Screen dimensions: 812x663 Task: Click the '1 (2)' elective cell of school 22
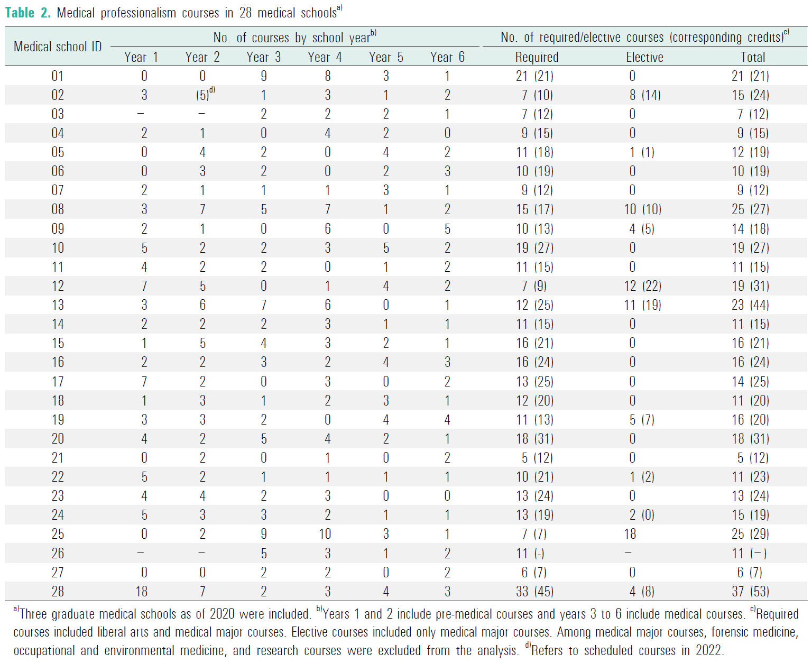(642, 477)
